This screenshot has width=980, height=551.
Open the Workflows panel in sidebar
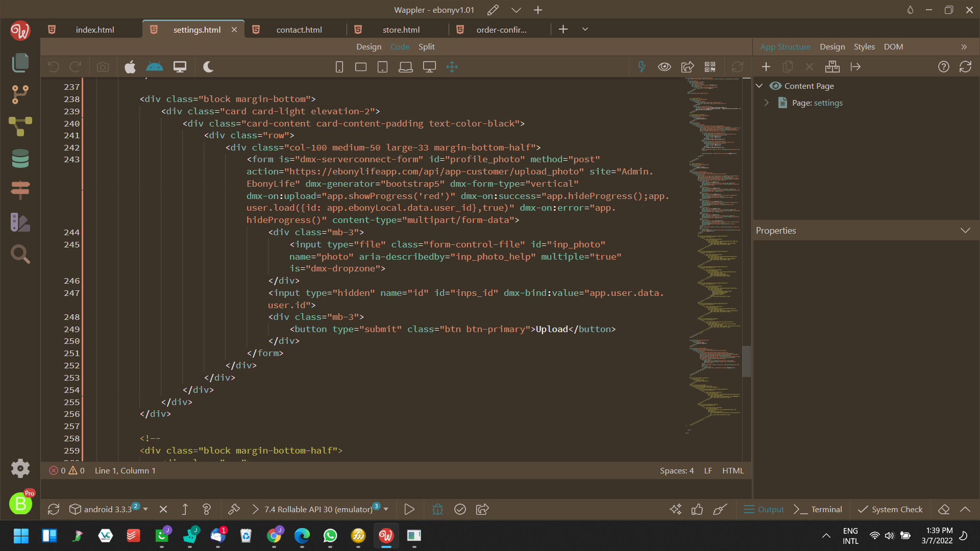20,126
